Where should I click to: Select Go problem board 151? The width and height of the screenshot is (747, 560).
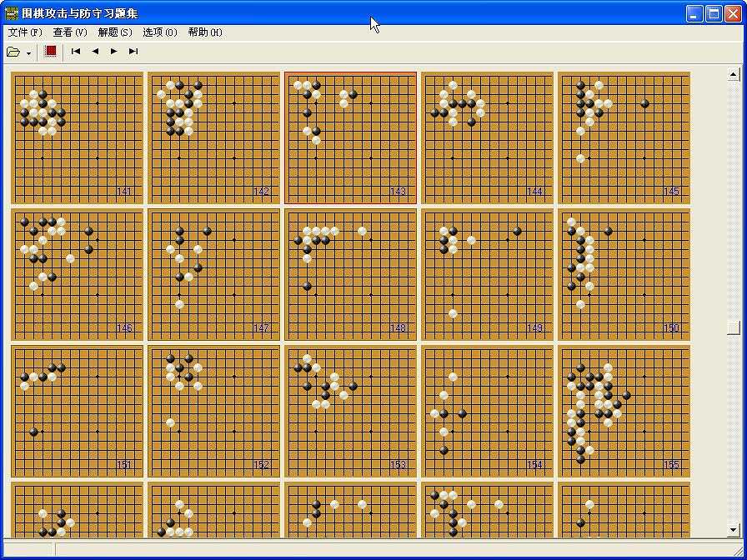click(x=77, y=412)
